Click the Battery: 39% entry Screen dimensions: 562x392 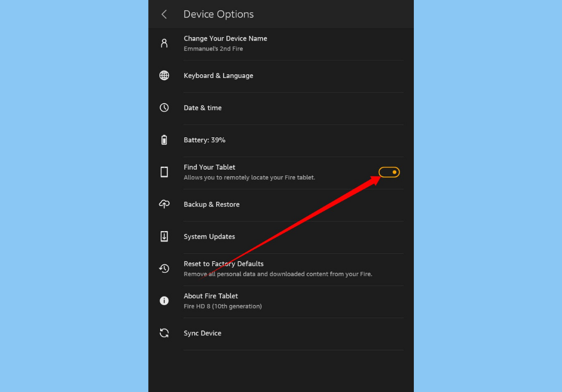pyautogui.click(x=281, y=140)
